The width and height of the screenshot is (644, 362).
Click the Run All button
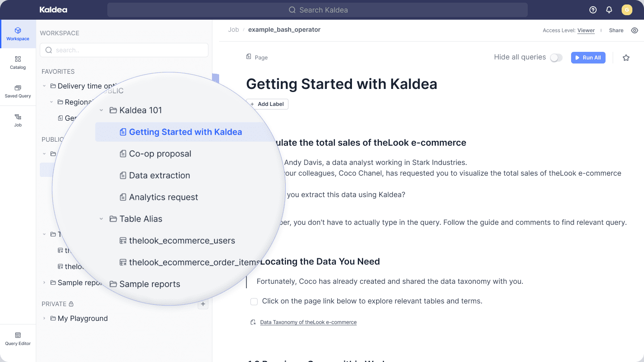588,58
